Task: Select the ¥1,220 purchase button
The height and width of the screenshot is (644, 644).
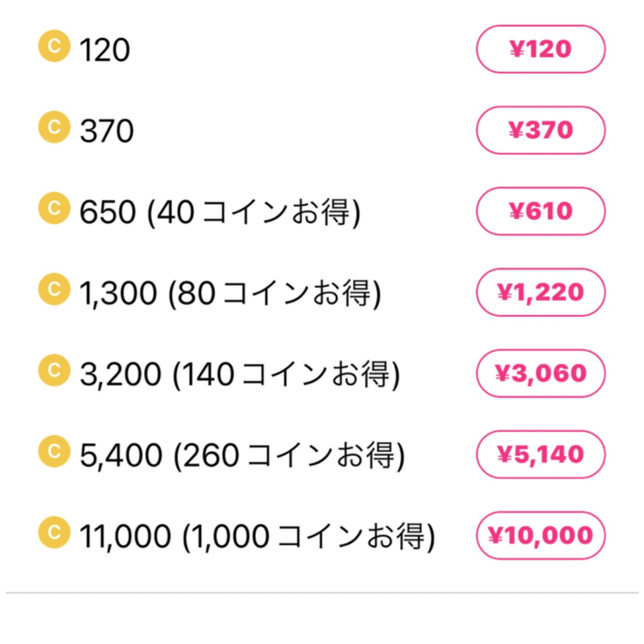Action: coord(540,292)
